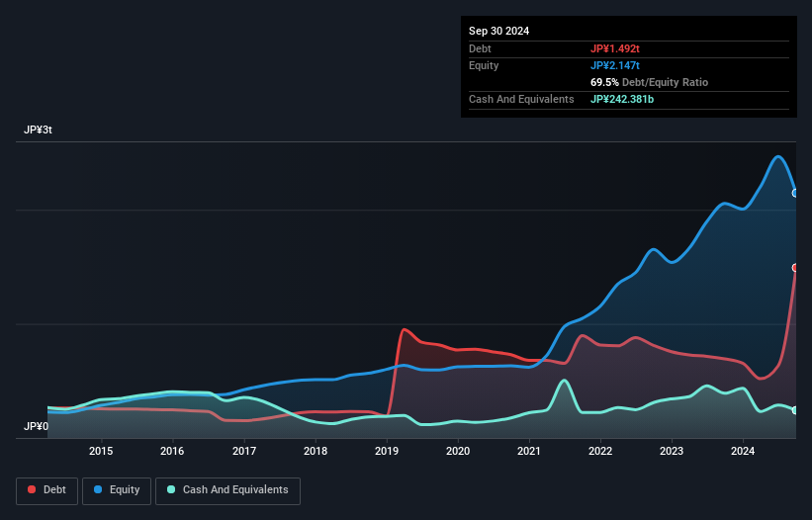
Task: Click the Equity row label in tooltip
Action: (x=484, y=65)
